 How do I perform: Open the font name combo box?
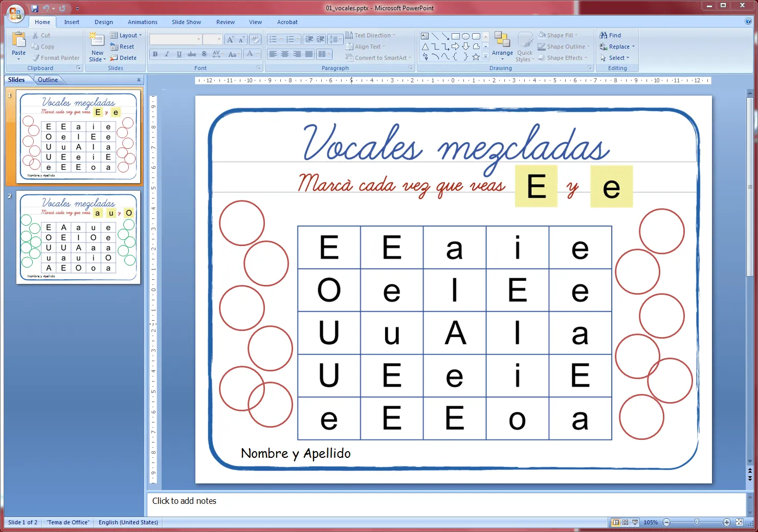click(x=175, y=39)
